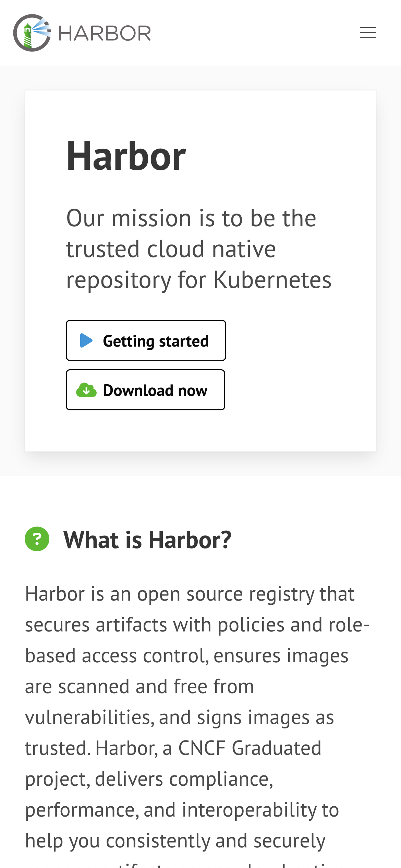Click the green question mark icon

tap(37, 539)
